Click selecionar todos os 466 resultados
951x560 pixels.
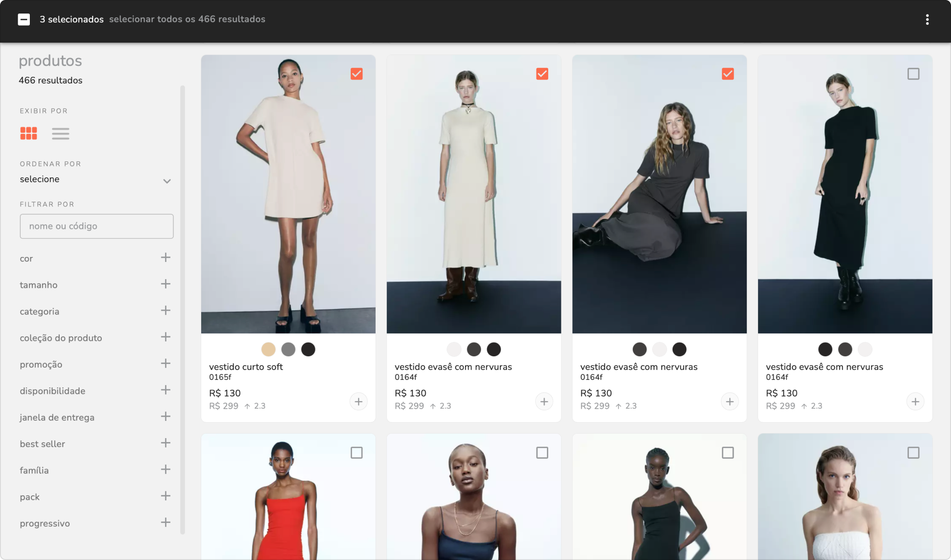pos(187,19)
